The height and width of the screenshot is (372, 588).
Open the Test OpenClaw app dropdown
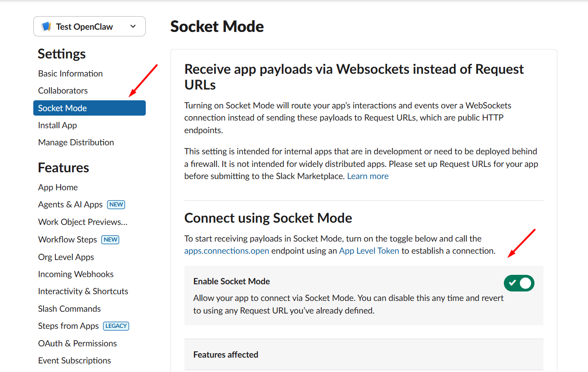pyautogui.click(x=133, y=27)
